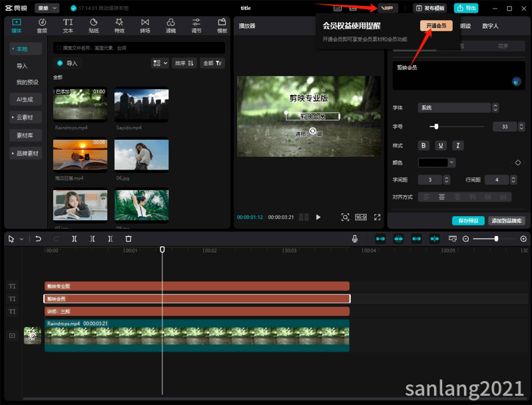Open the 音频 audio panel
532x405 pixels.
(x=42, y=26)
